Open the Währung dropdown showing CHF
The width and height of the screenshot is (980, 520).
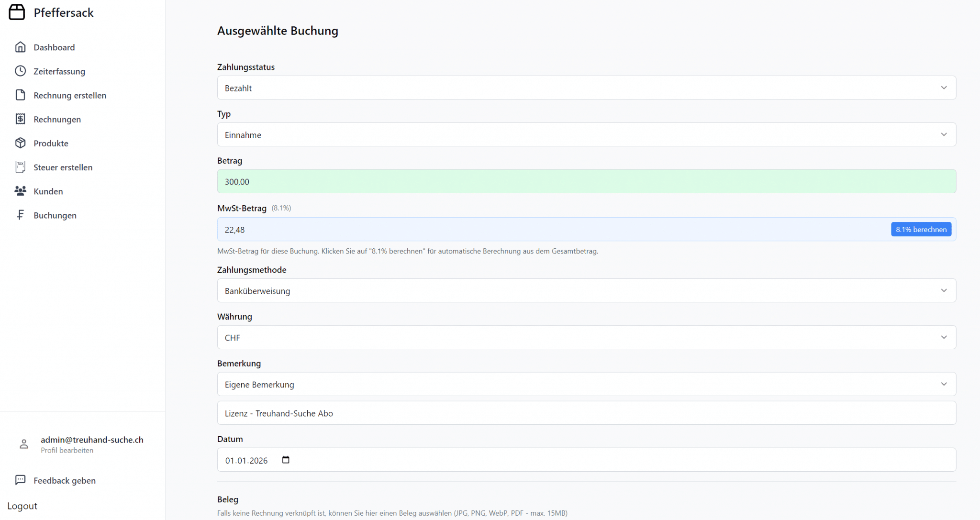[x=586, y=337]
